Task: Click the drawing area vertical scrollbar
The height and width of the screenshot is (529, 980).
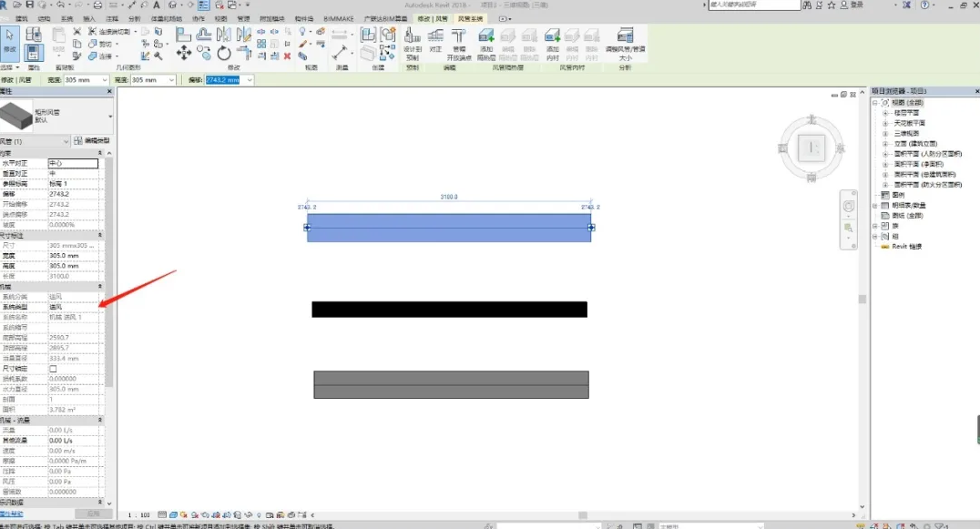Action: (x=863, y=299)
